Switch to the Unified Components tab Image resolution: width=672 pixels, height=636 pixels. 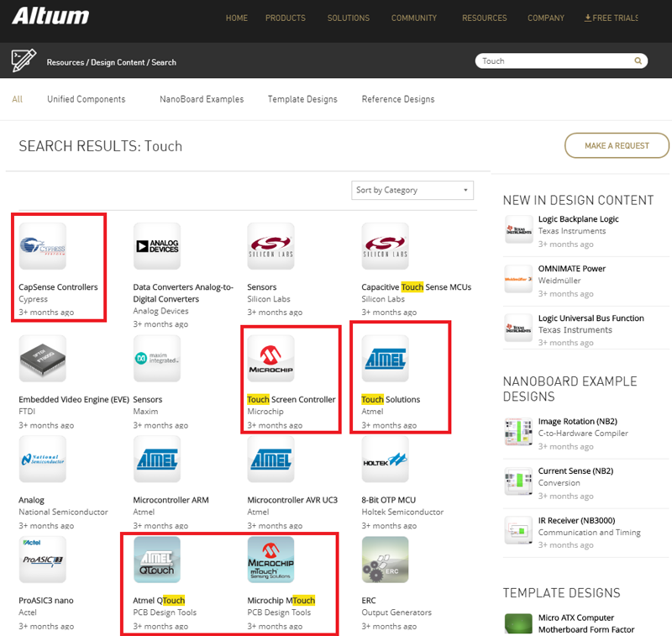tap(86, 99)
